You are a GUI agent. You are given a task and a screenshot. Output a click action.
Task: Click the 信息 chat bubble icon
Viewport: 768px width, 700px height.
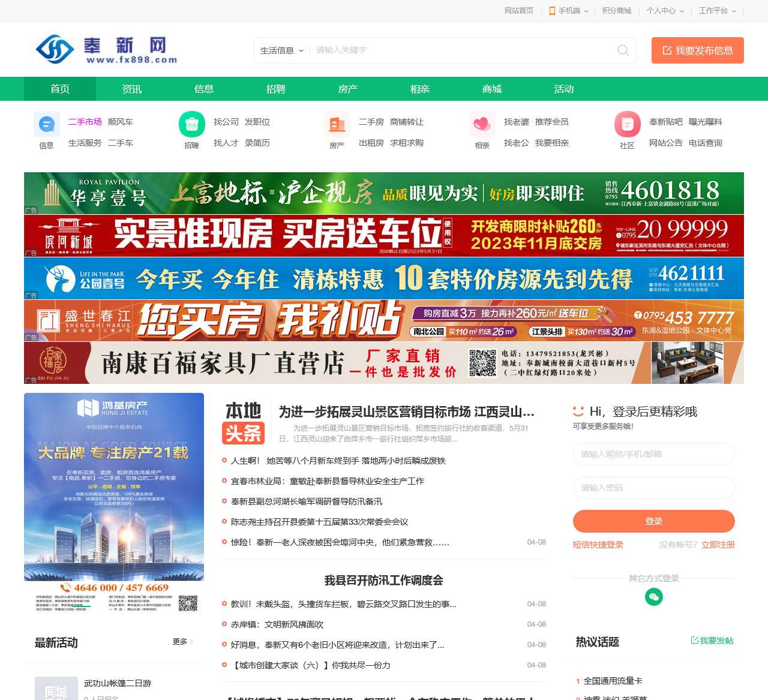pyautogui.click(x=46, y=124)
